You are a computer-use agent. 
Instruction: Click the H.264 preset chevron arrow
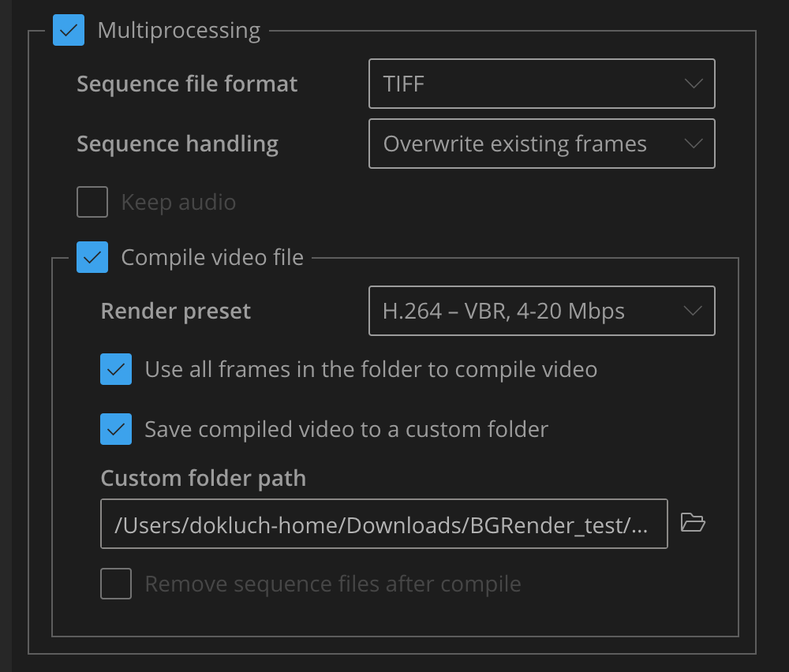click(693, 311)
